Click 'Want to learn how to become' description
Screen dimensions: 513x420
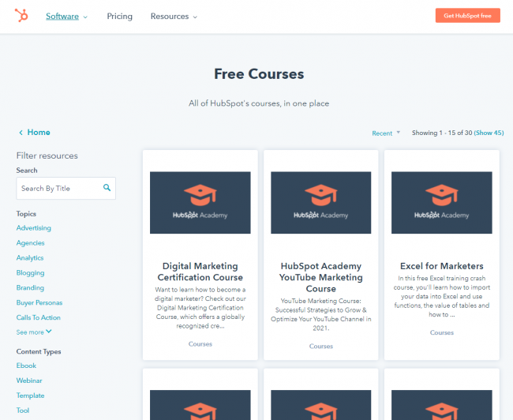point(200,308)
